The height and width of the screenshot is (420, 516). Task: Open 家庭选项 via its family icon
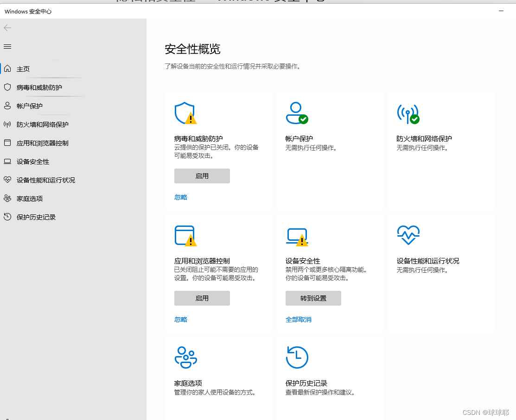coord(185,357)
